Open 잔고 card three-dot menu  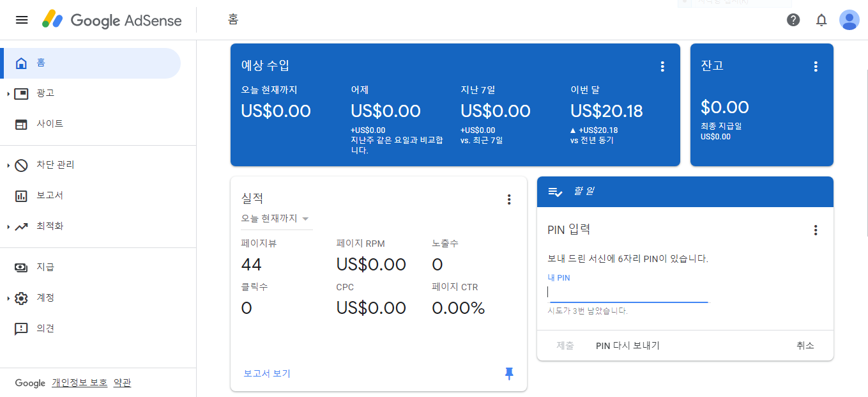point(816,66)
